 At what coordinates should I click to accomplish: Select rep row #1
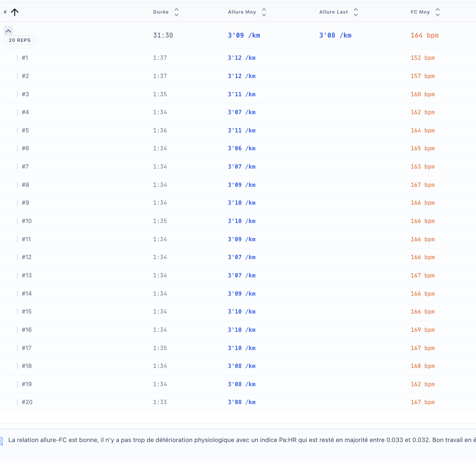[x=238, y=58]
